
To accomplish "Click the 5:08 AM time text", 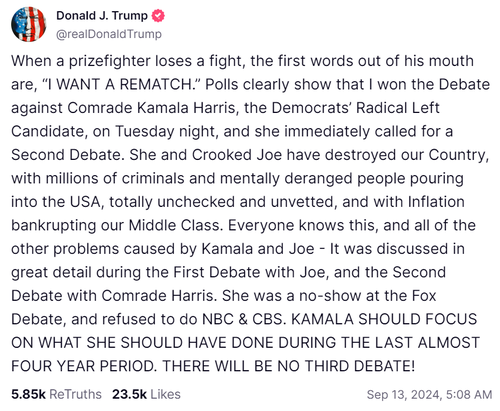I will pos(469,395).
